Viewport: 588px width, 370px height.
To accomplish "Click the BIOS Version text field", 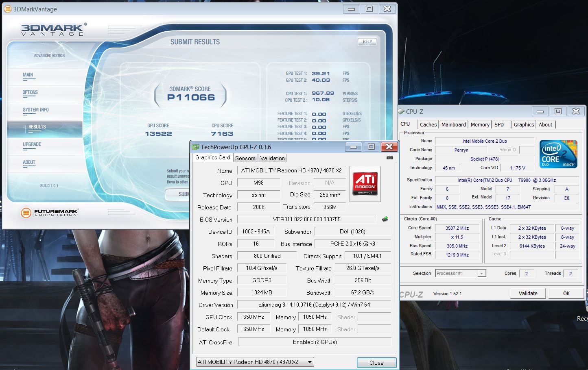I will tap(306, 219).
